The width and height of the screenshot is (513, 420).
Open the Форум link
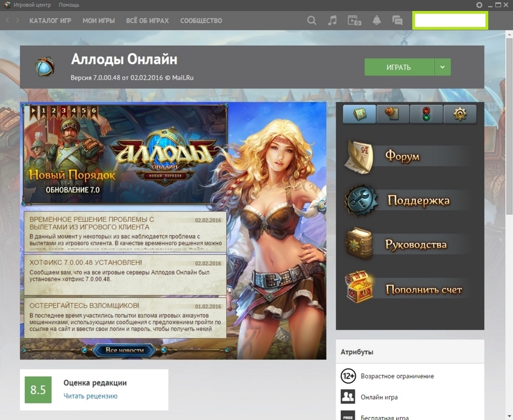pyautogui.click(x=402, y=156)
